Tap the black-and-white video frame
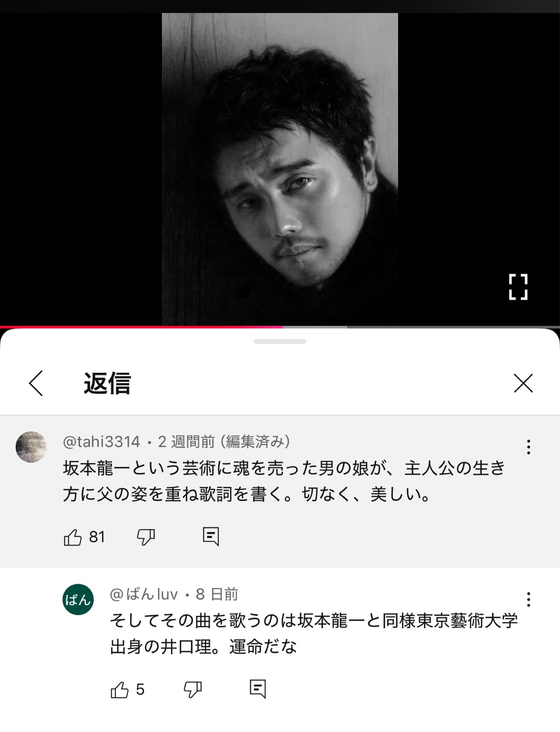 coord(280,169)
